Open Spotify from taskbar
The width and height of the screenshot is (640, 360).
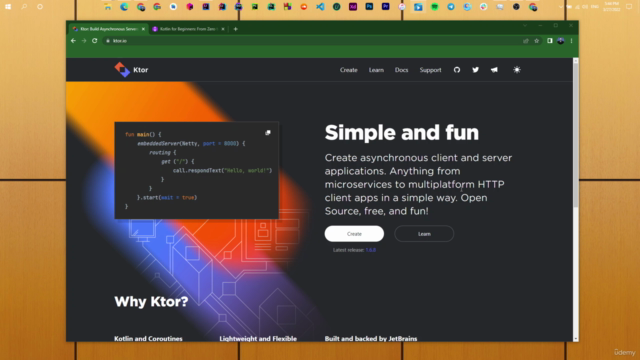434,7
